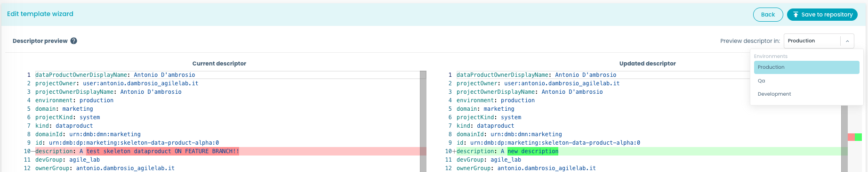Click id urn line in current descriptor
868x172 pixels.
coord(127,143)
